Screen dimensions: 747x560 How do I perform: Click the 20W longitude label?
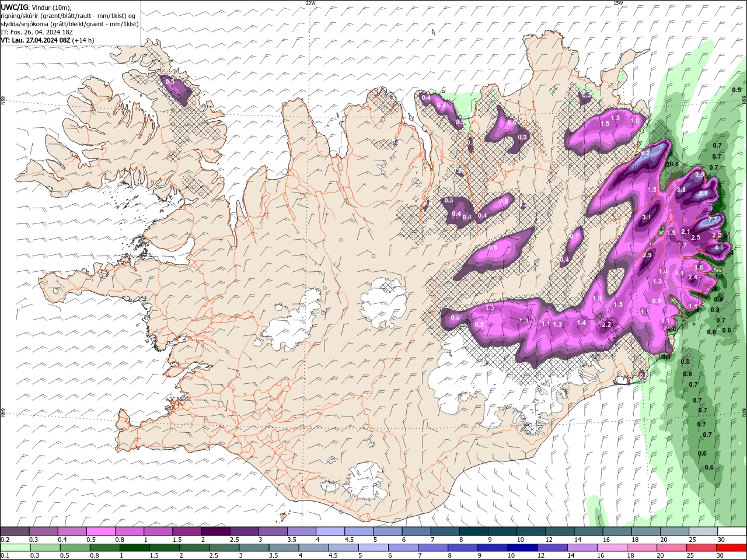[310, 3]
